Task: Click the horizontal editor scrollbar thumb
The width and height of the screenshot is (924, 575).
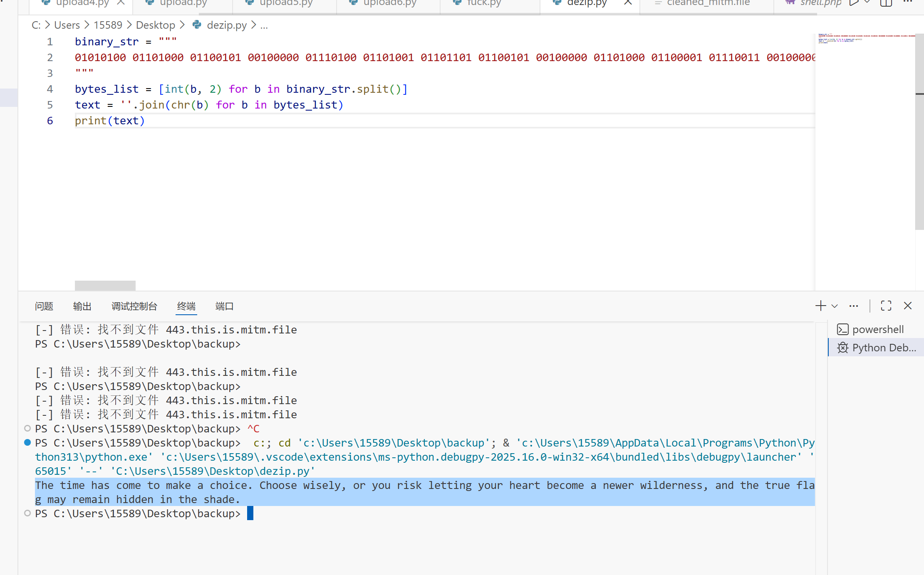Action: click(x=105, y=285)
